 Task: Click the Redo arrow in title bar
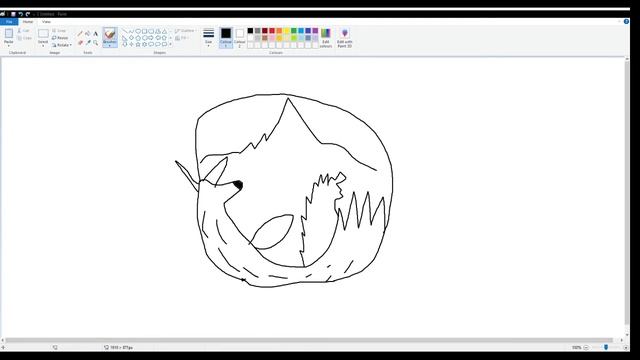coord(28,14)
